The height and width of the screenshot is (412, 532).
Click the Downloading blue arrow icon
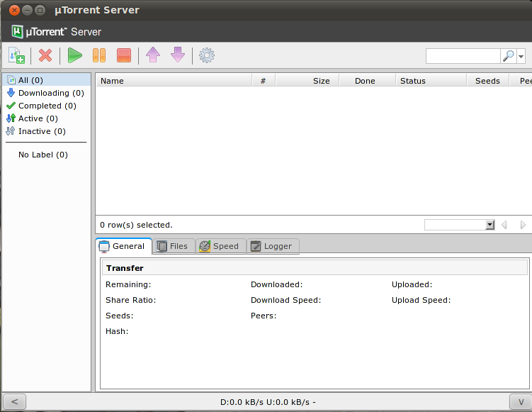click(11, 92)
